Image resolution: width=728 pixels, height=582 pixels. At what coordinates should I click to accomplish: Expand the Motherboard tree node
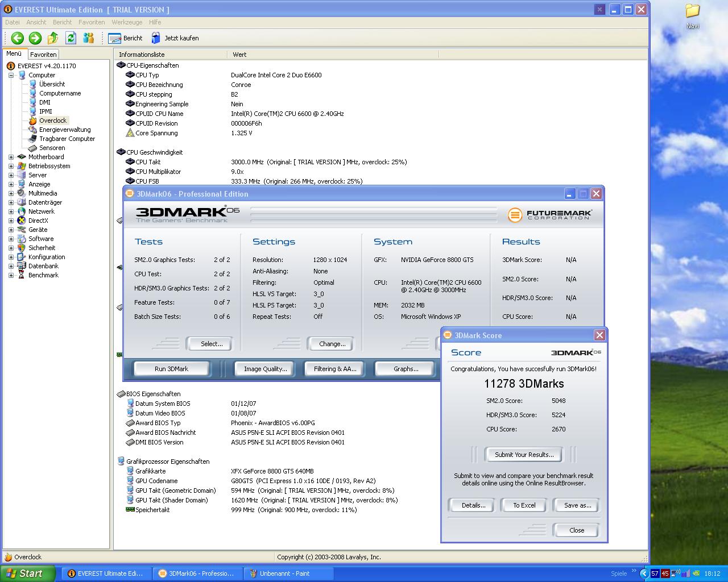[x=11, y=157]
